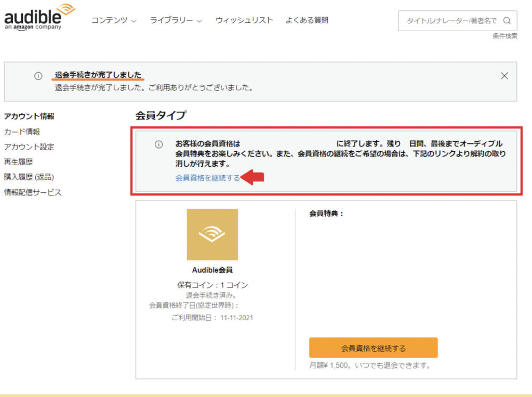The image size is (532, 397).
Task: Click the gold Audible membership badge
Action: pos(212,234)
